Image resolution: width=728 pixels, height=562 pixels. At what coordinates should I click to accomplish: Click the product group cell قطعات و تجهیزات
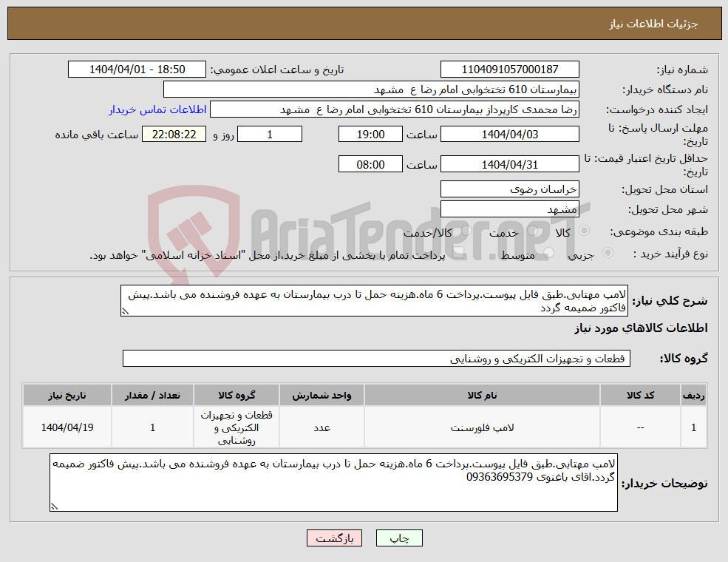pos(237,427)
